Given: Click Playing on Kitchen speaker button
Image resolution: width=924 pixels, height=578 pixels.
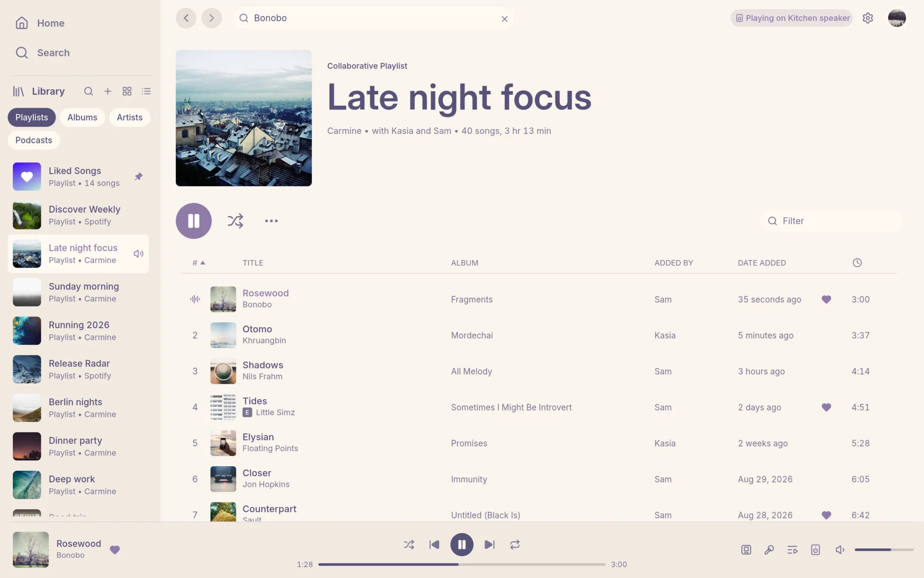Looking at the screenshot, I should coord(791,18).
